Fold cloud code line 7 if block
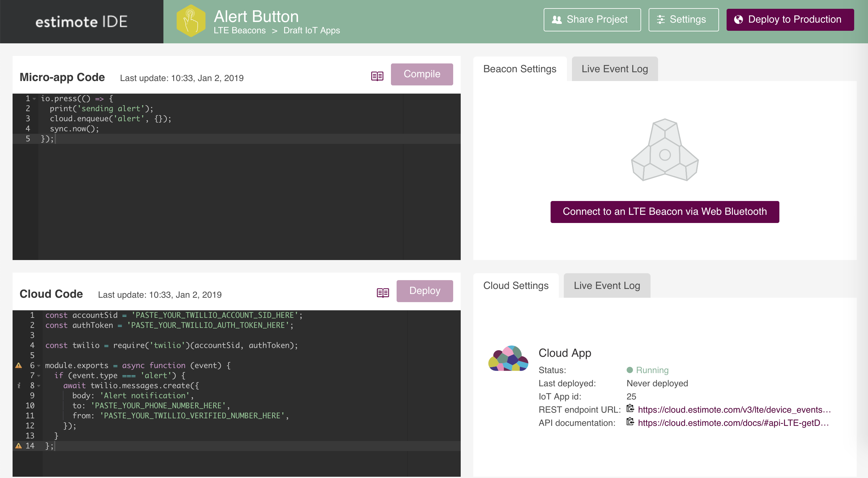This screenshot has width=868, height=478. (x=39, y=376)
